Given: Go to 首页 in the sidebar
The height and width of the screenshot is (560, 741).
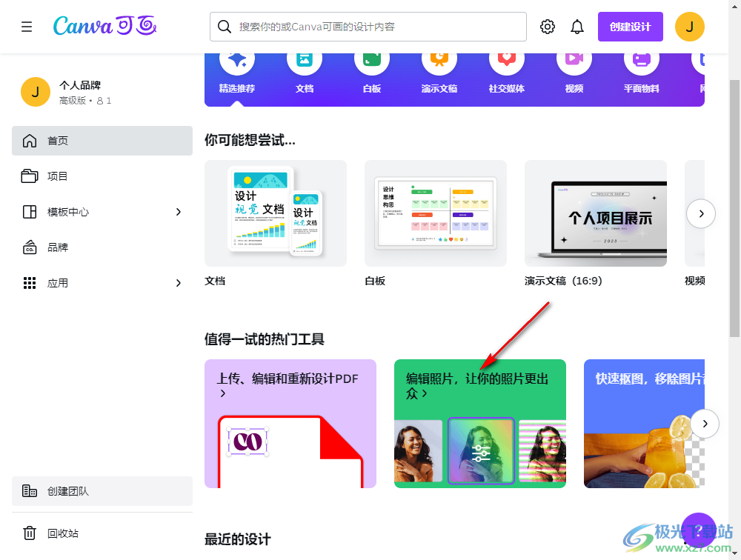Looking at the screenshot, I should tap(102, 140).
